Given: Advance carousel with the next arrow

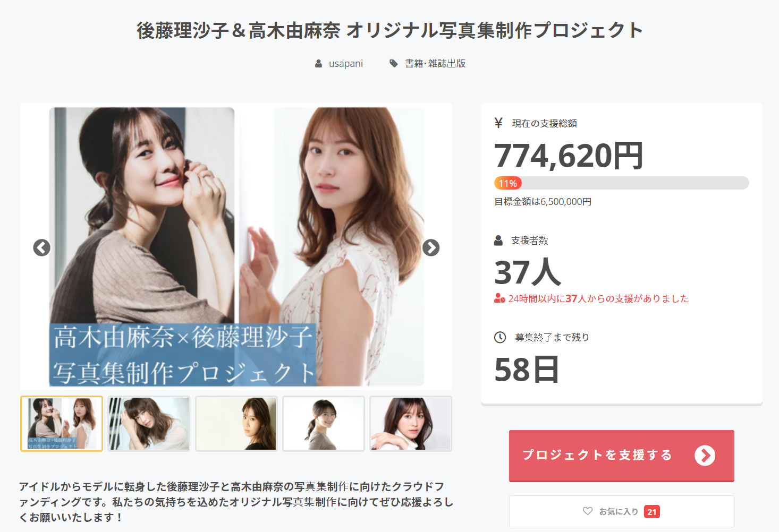Looking at the screenshot, I should click(x=431, y=247).
